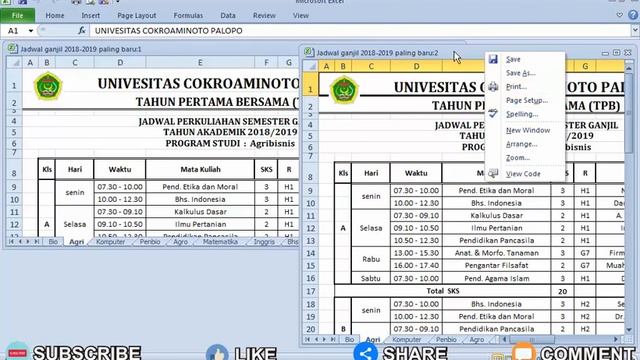The image size is (640, 360).
Task: Choose Arrange in the context menu
Action: pos(522,144)
